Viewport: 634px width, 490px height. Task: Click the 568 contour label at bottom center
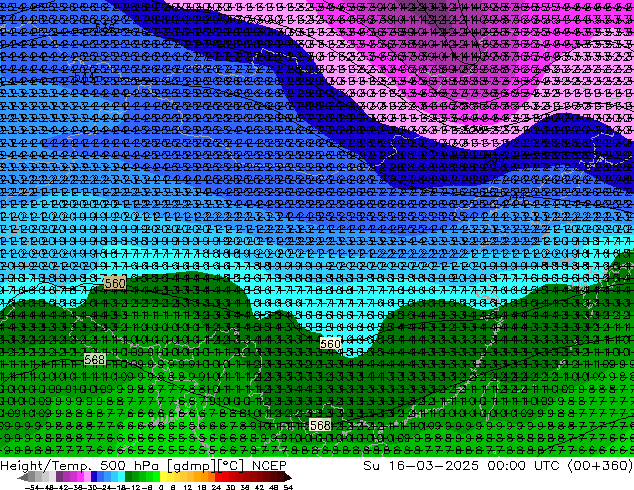[320, 425]
